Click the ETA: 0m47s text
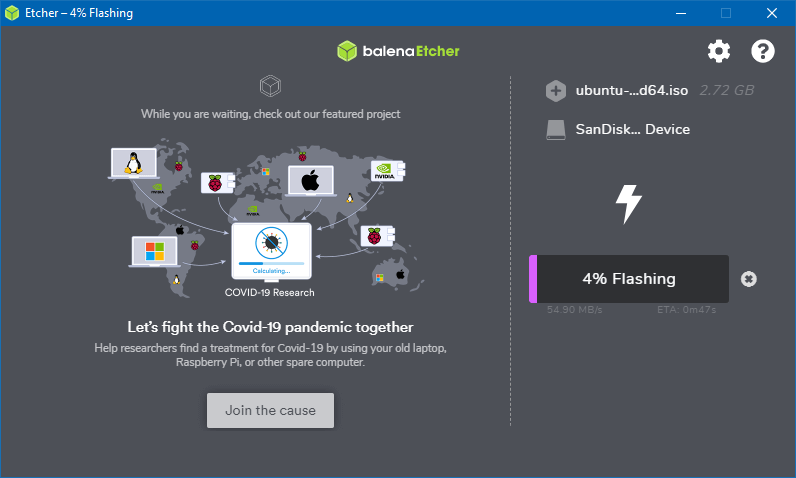796x478 pixels. 686,310
